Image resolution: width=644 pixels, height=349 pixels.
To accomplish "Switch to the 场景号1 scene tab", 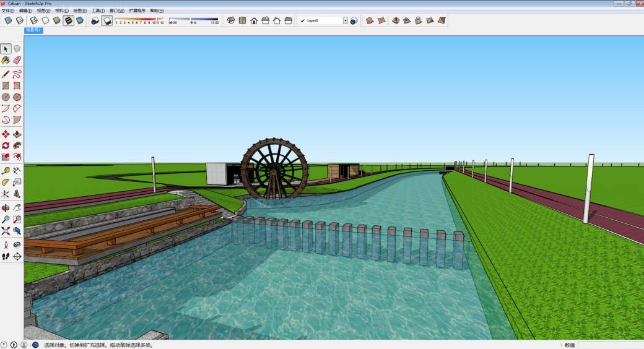I will pos(33,30).
